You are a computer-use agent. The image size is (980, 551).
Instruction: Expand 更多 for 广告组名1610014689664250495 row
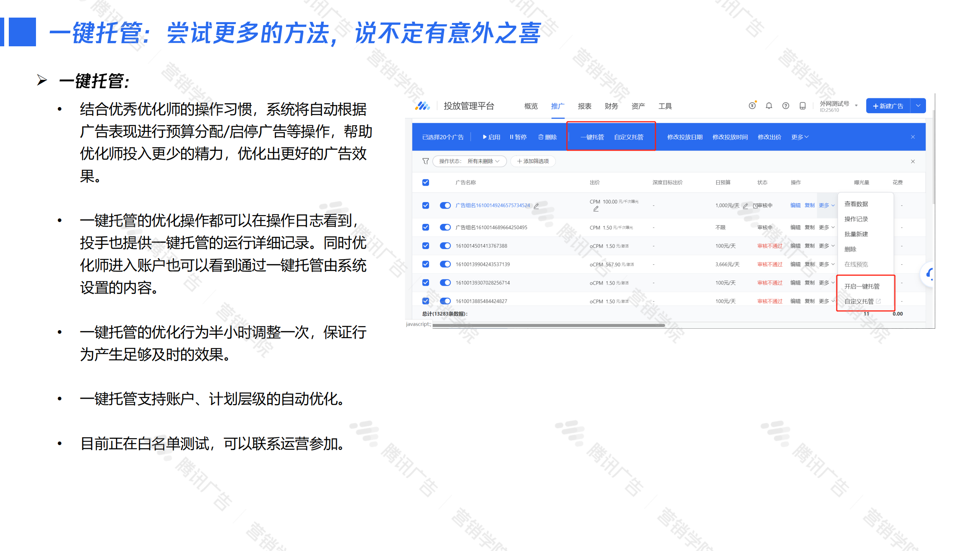click(x=826, y=227)
